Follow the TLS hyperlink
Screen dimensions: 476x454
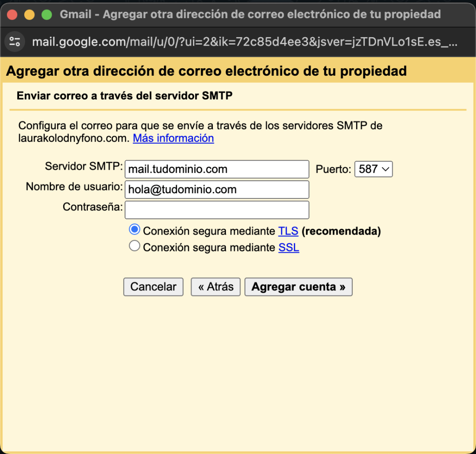pyautogui.click(x=288, y=231)
